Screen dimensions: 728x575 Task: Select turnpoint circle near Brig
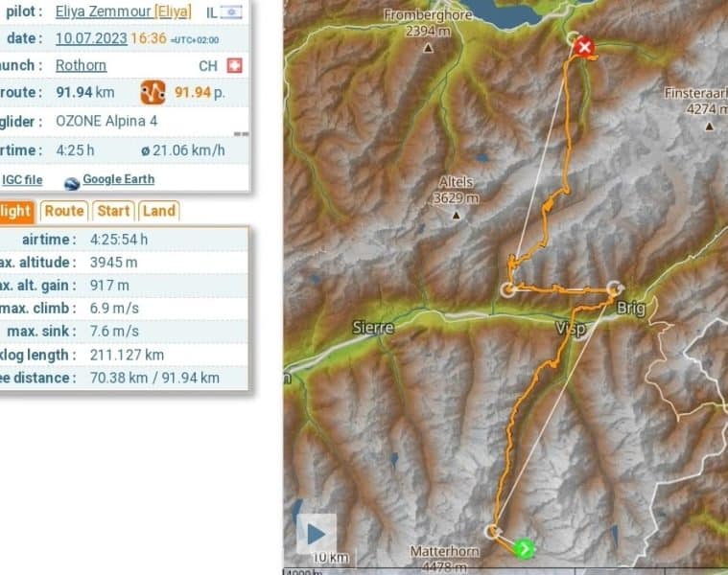(615, 288)
